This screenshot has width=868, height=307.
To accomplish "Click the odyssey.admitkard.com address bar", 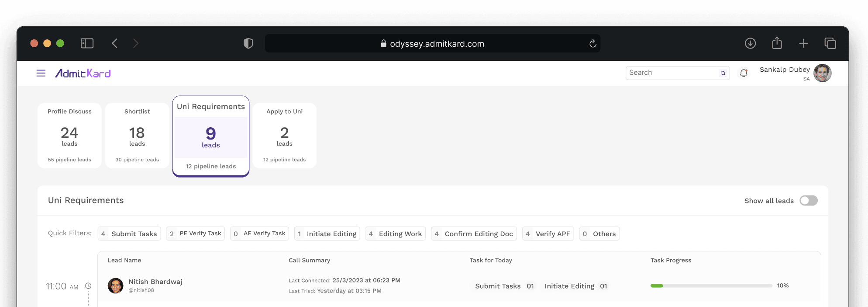I will pos(432,44).
